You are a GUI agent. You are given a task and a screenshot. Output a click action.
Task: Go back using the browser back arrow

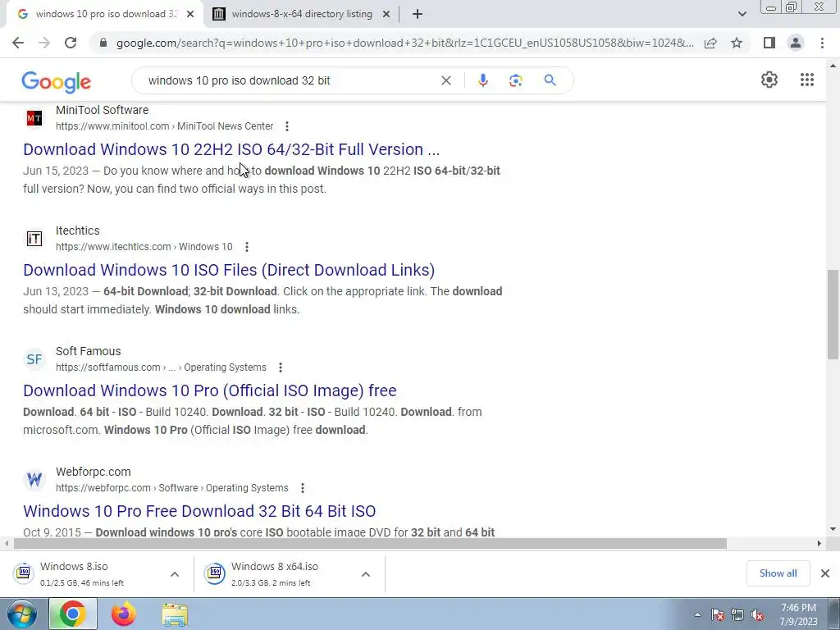click(x=18, y=43)
